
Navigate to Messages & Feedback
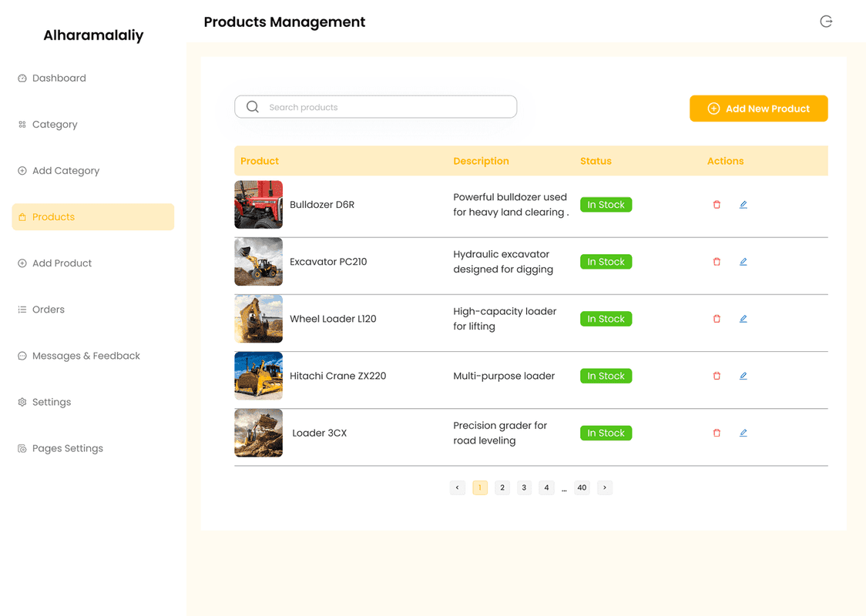pos(86,356)
